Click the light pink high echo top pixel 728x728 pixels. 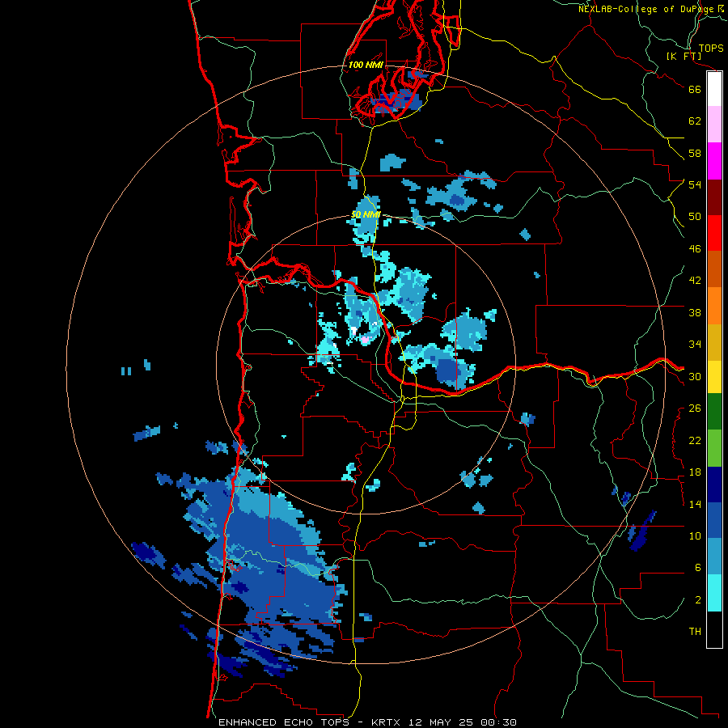click(366, 340)
